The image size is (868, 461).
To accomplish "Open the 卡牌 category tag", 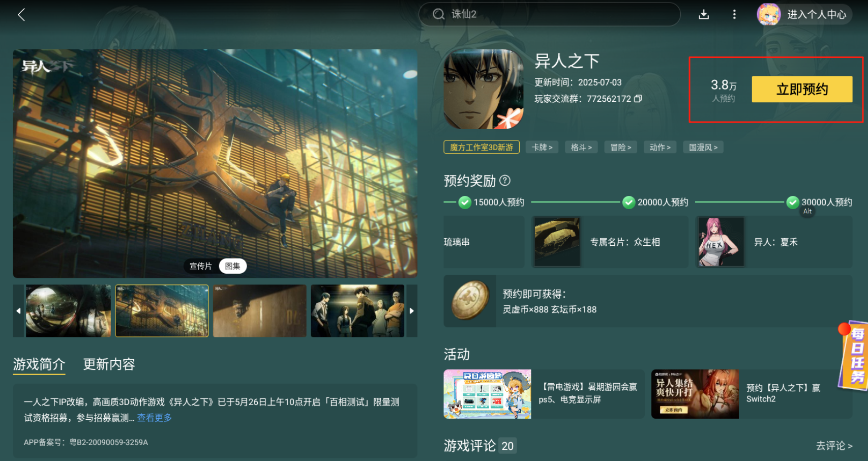I will [x=542, y=147].
